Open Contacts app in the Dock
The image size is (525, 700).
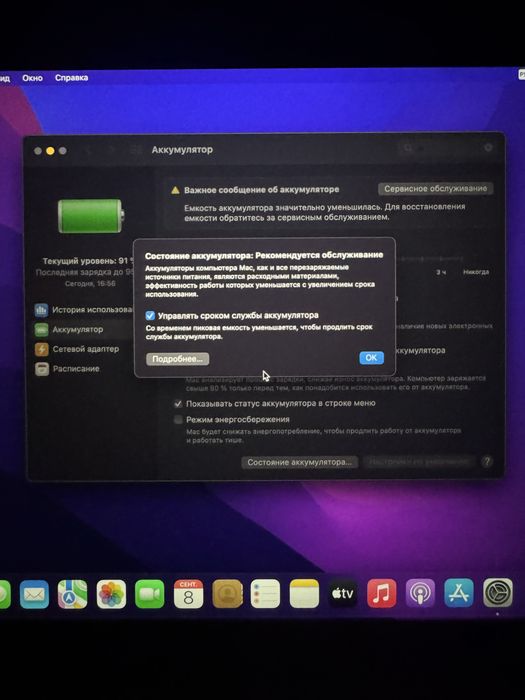coord(227,594)
